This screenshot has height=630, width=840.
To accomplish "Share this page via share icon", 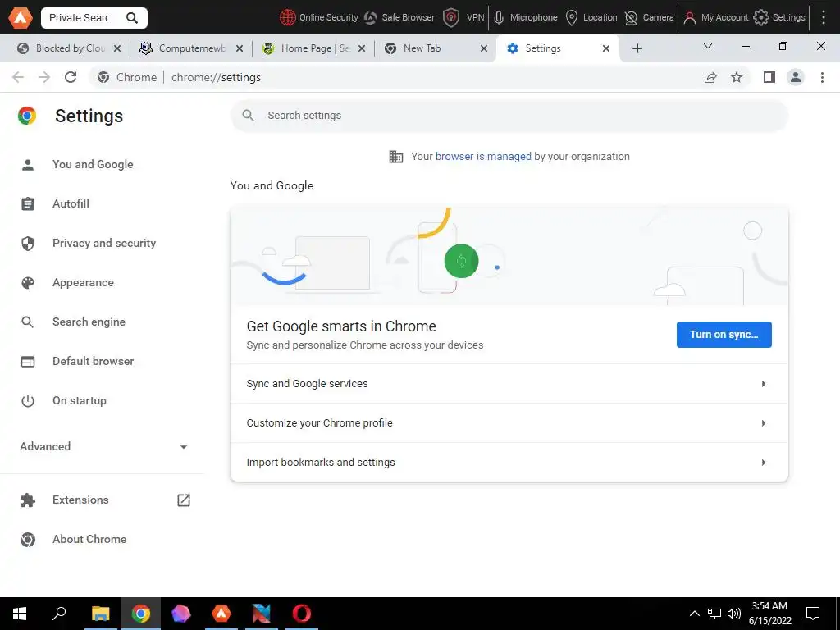I will [x=710, y=77].
